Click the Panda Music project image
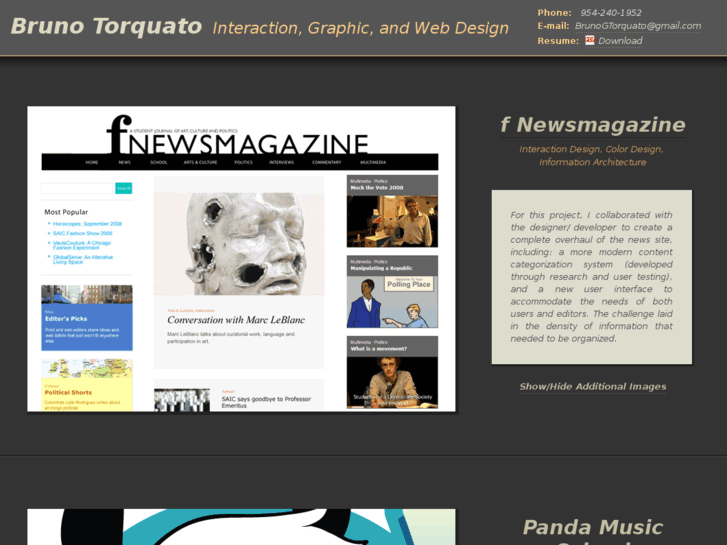 coord(241,527)
